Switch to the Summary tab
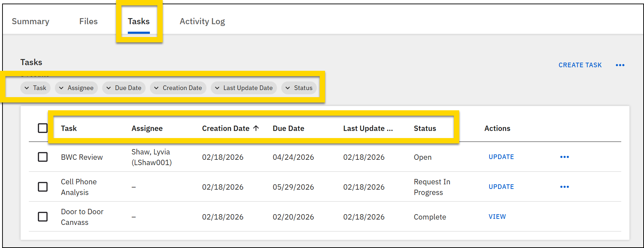 (x=31, y=21)
